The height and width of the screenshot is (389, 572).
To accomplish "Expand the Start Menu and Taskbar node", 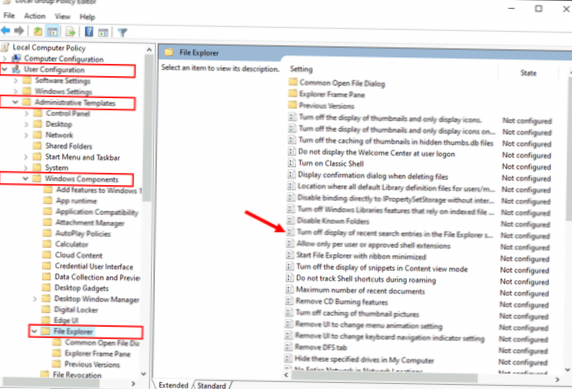I will click(26, 157).
